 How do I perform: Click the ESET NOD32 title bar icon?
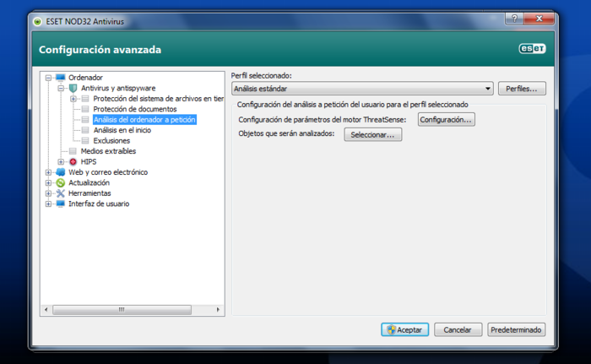[x=37, y=21]
